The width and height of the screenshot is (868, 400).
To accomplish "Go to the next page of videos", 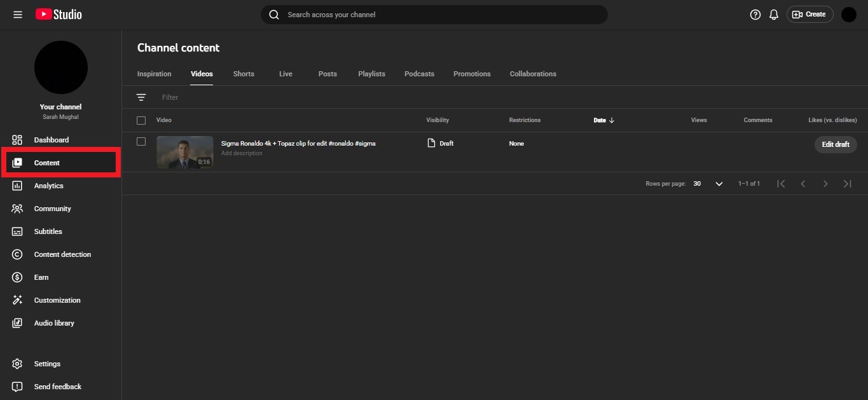I will [x=825, y=183].
